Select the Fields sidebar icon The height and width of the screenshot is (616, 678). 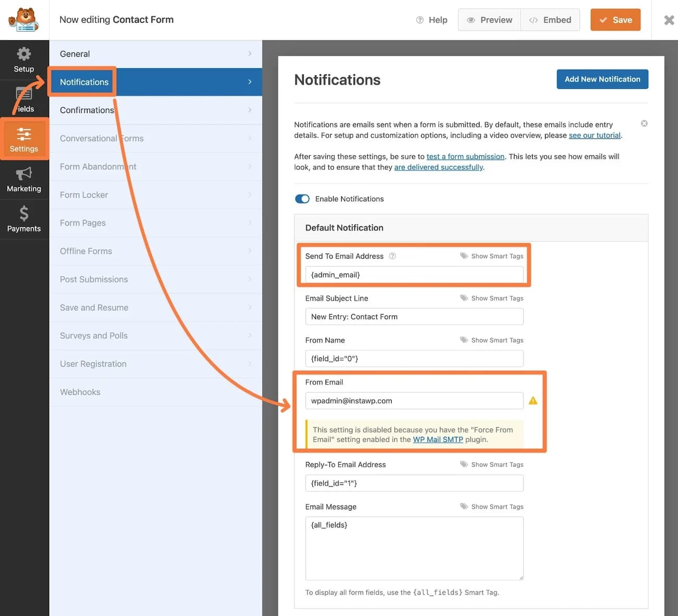(23, 98)
